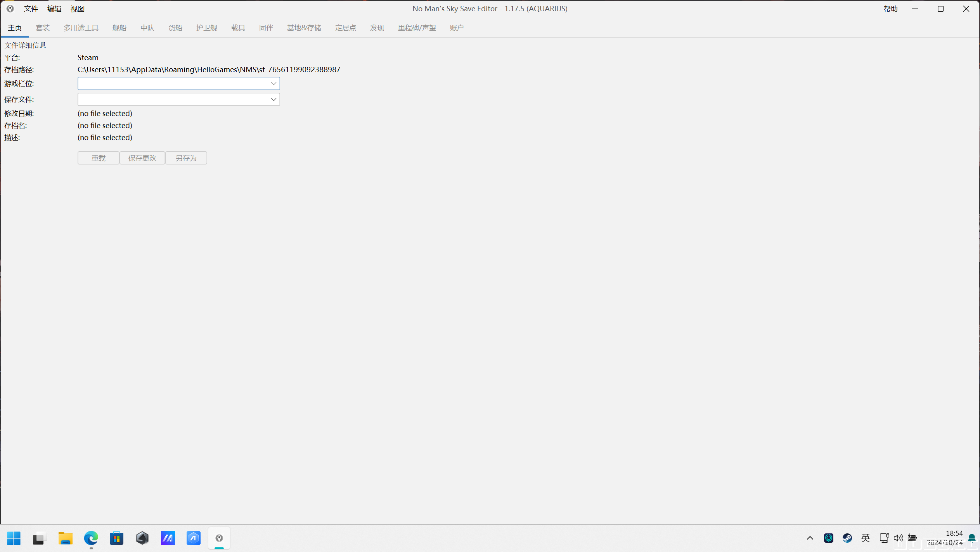Select NMS Save Editor taskbar icon
Viewport: 980px width, 552px height.
click(219, 538)
